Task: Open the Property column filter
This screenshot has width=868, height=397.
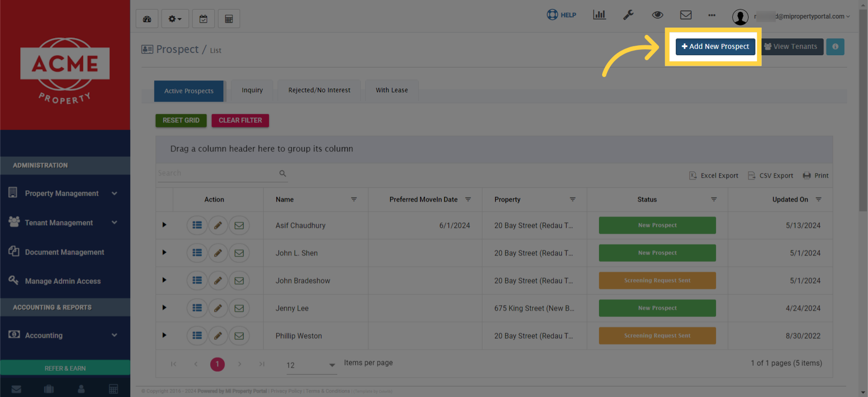Action: pos(572,199)
